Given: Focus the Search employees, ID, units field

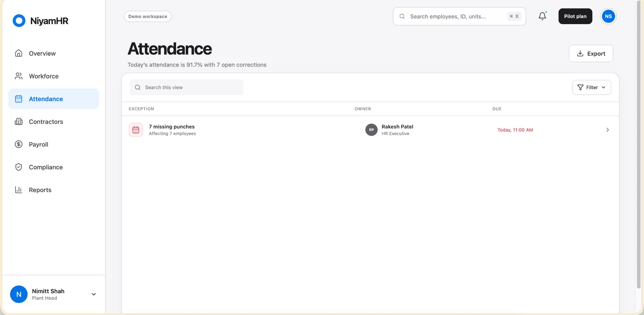Looking at the screenshot, I should point(459,17).
